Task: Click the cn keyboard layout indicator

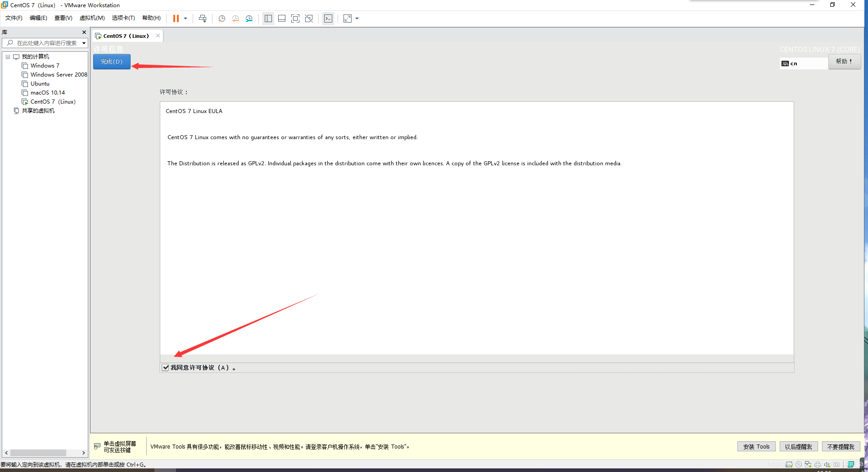Action: 804,64
